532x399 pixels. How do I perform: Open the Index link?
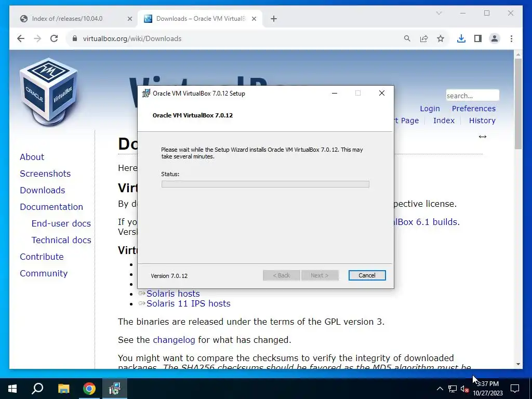pyautogui.click(x=444, y=121)
